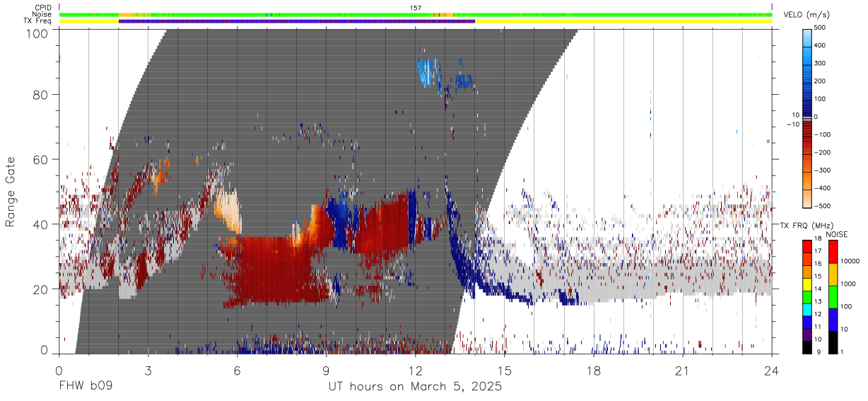Image resolution: width=868 pixels, height=401 pixels.
Task: Click the 1000 value in NOISE legend
Action: (x=848, y=284)
